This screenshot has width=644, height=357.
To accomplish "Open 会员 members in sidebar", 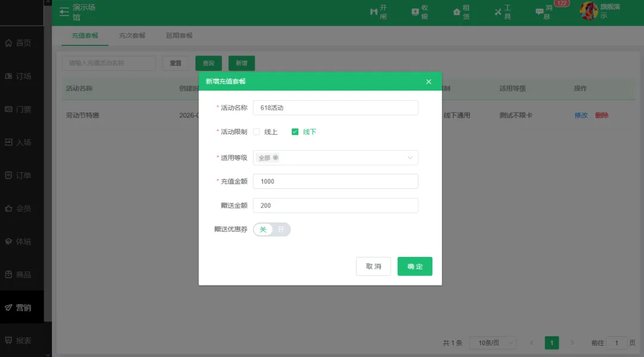I will click(18, 209).
